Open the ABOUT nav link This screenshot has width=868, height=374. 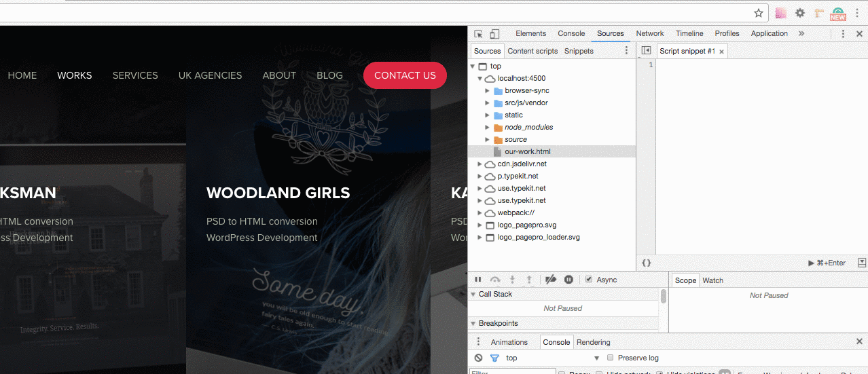tap(279, 75)
